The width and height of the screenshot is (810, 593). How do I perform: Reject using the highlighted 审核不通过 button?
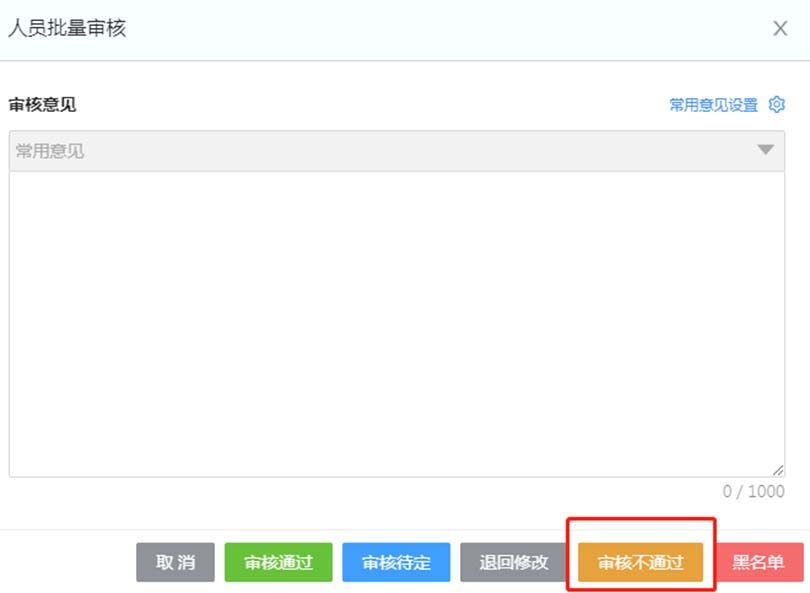tap(641, 562)
